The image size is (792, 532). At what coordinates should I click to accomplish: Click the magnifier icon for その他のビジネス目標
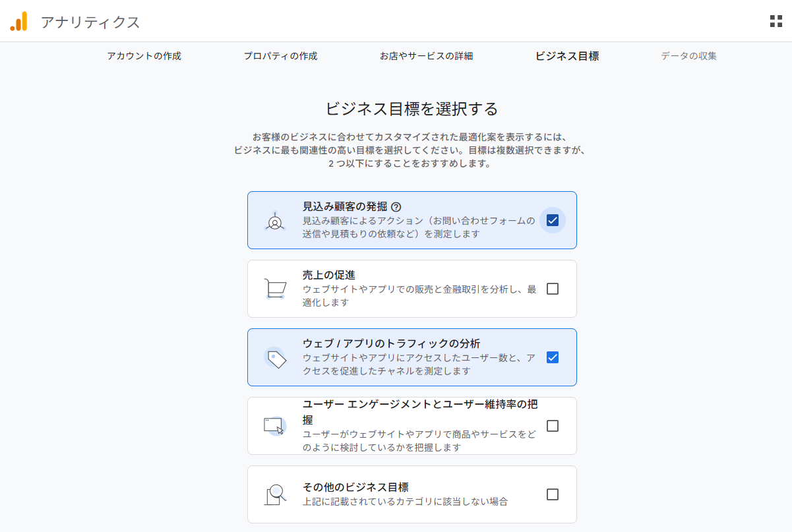point(274,494)
